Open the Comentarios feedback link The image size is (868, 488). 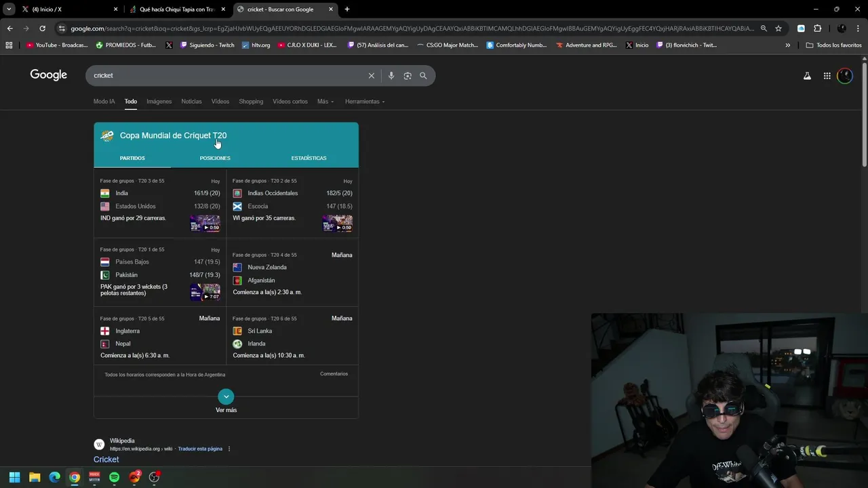coord(334,374)
